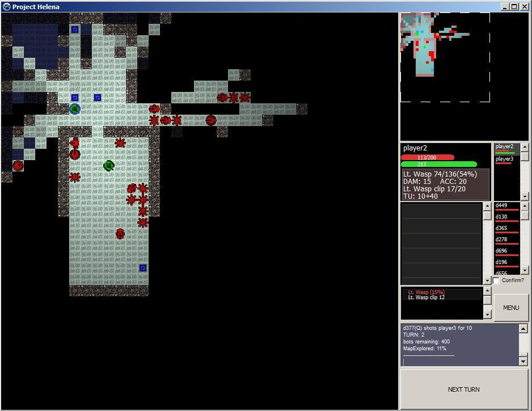This screenshot has width=532, height=411.
Task: Select the Lt. Wasp clip 12 entry
Action: [426, 297]
